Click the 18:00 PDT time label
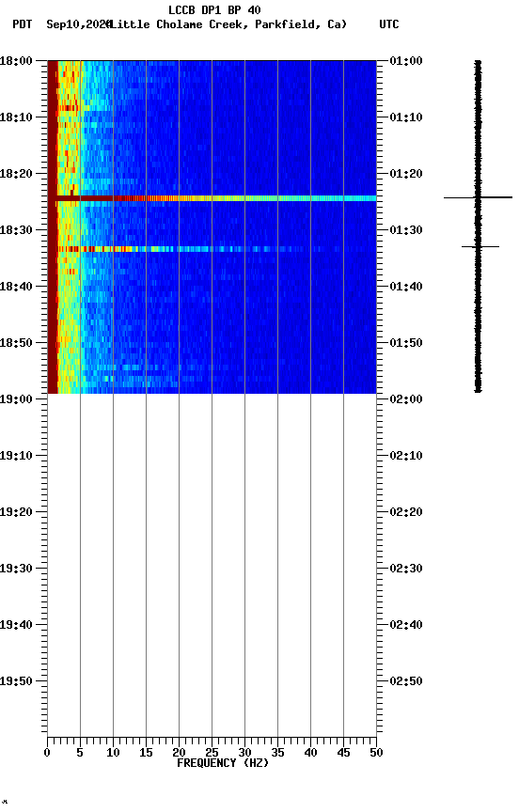The height and width of the screenshot is (812, 519). click(16, 61)
